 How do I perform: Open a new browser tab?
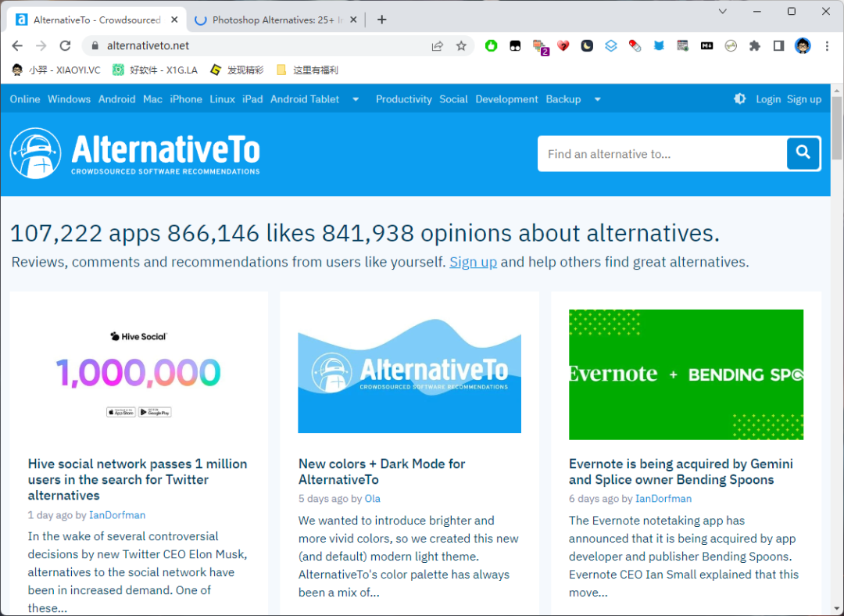point(381,20)
